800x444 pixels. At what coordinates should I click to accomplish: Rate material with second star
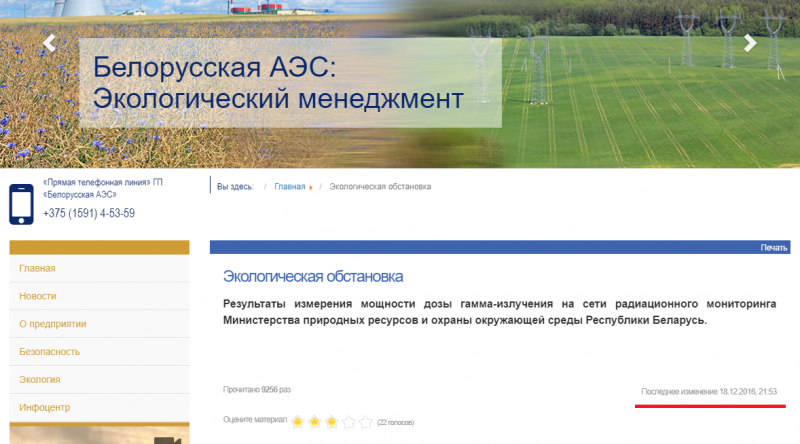coord(315,422)
